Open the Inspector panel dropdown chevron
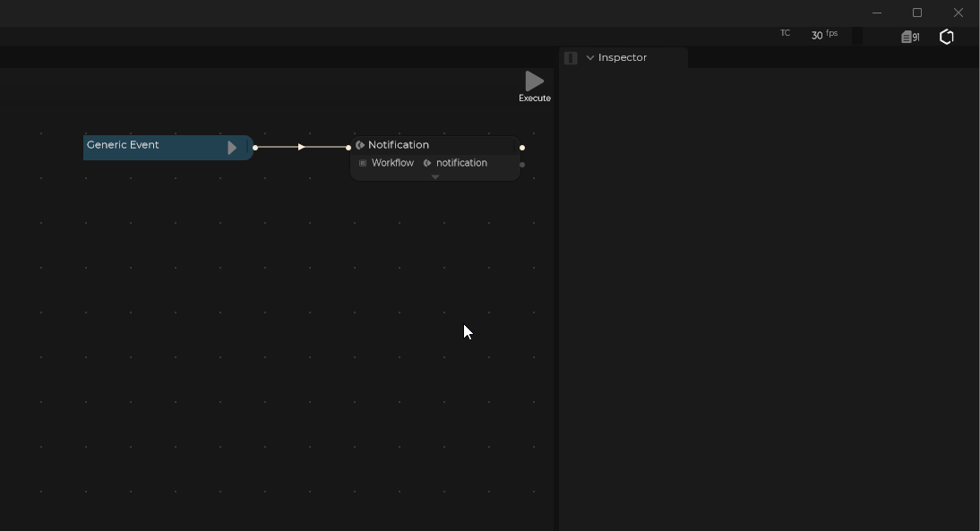The image size is (980, 531). click(x=590, y=58)
